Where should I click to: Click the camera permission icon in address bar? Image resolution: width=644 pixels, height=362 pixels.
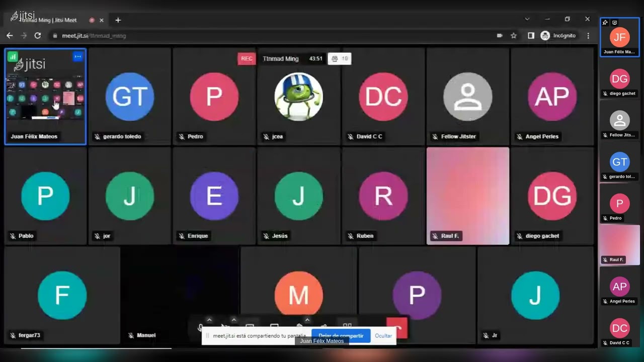pyautogui.click(x=500, y=36)
